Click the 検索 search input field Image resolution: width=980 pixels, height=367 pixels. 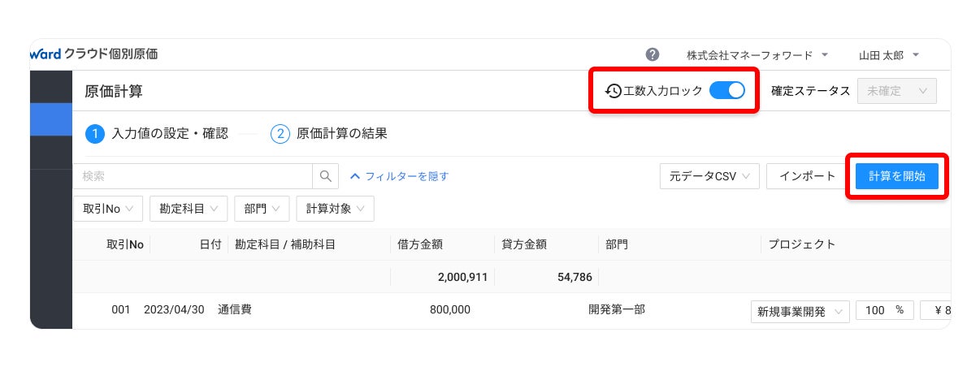click(193, 176)
